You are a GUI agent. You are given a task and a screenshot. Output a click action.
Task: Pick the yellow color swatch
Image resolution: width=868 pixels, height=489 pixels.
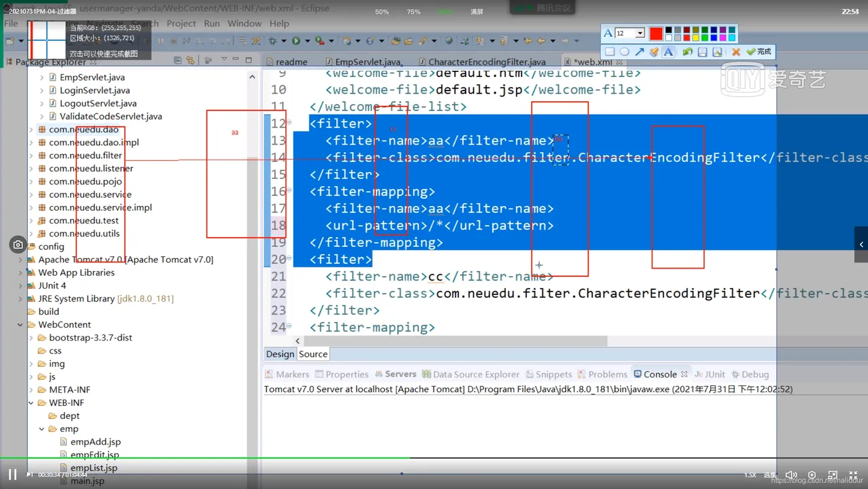(x=696, y=38)
